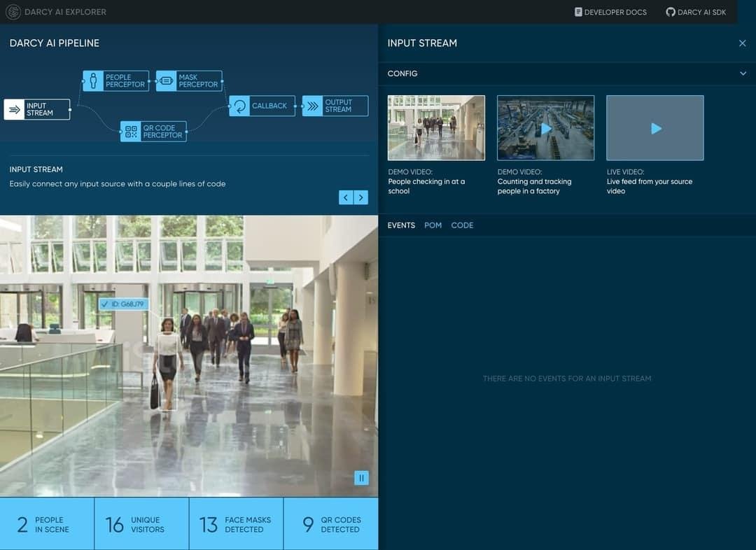The image size is (756, 550).
Task: Start the live video feed thumbnail
Action: 655,128
